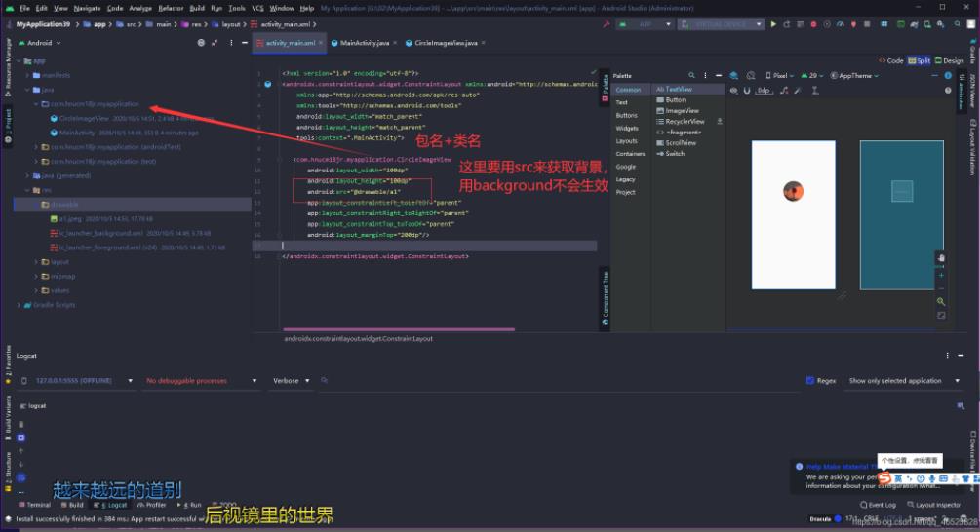Search the Palette with magnifier icon

point(691,76)
